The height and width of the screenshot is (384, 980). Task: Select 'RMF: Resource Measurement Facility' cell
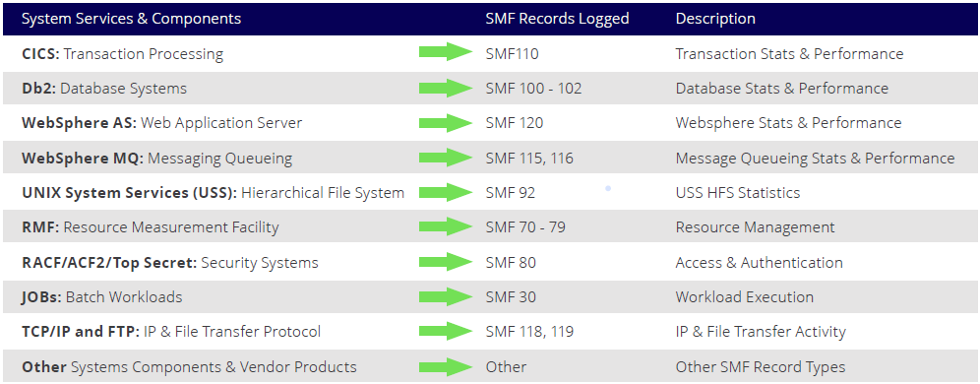click(x=150, y=227)
